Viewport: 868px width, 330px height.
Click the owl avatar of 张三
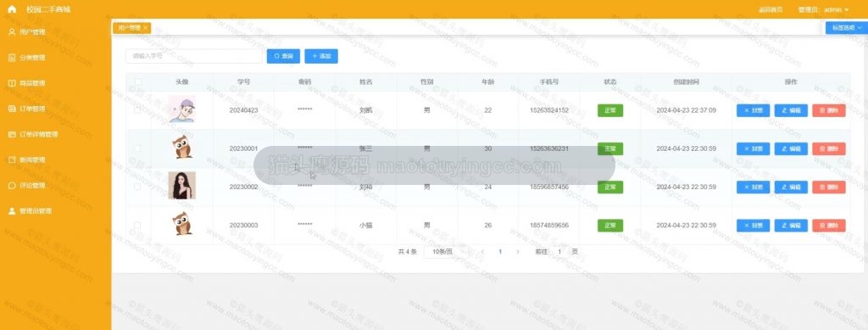click(x=182, y=148)
